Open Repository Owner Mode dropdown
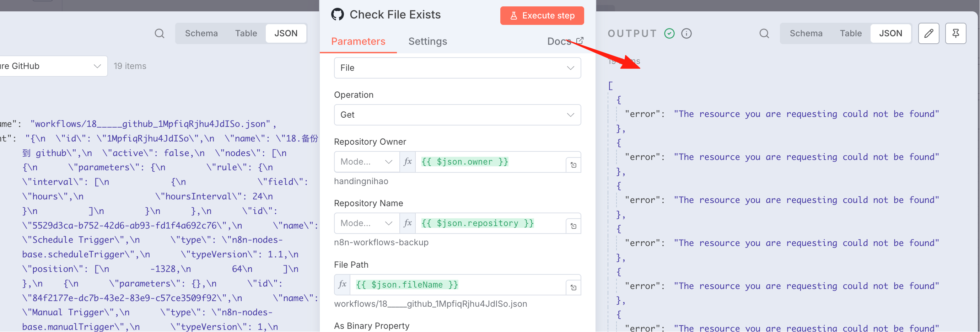Viewport: 980px width, 332px height. pos(366,162)
